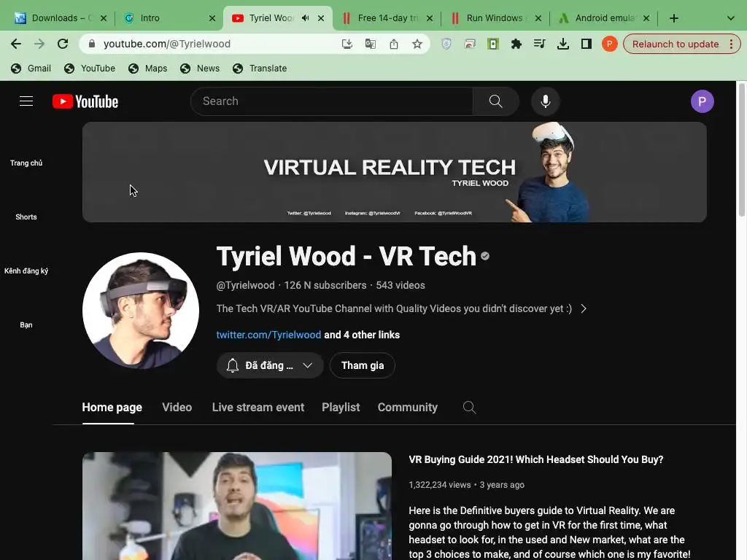Image resolution: width=747 pixels, height=560 pixels.
Task: Open the News bookmark
Action: [200, 68]
